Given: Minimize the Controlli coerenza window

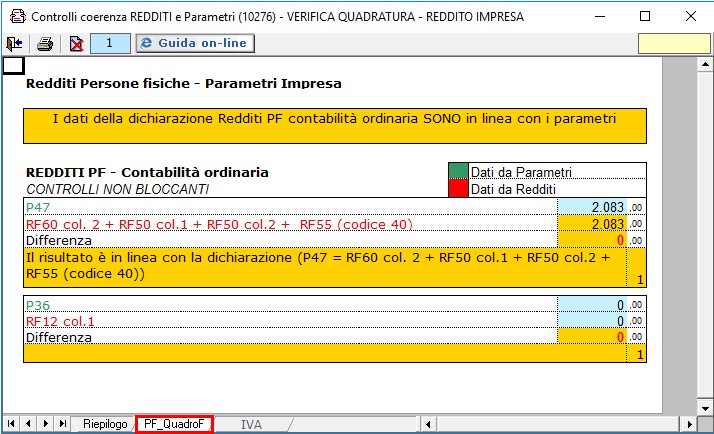Looking at the screenshot, I should [x=600, y=16].
